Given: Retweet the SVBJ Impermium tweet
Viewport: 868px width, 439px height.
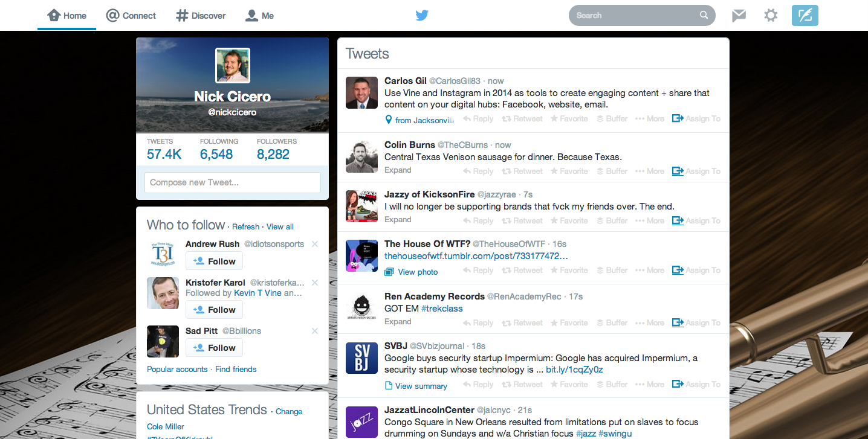Looking at the screenshot, I should click(x=522, y=385).
